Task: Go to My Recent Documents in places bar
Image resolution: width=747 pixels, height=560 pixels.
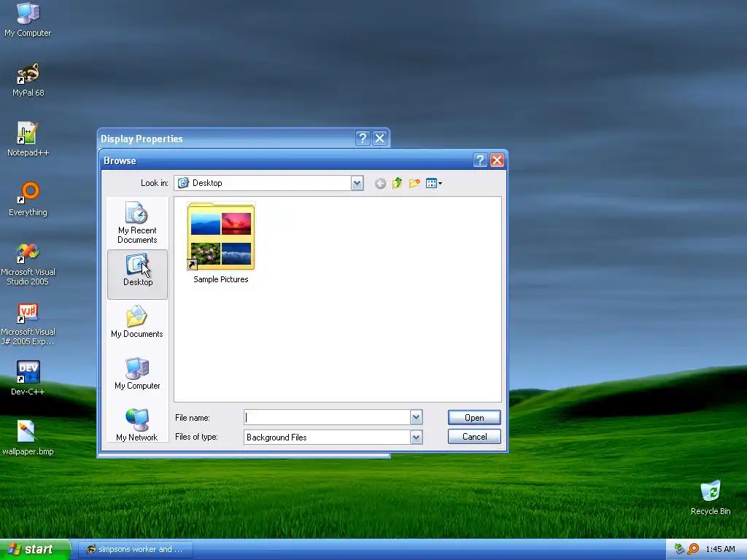Action: pos(137,223)
